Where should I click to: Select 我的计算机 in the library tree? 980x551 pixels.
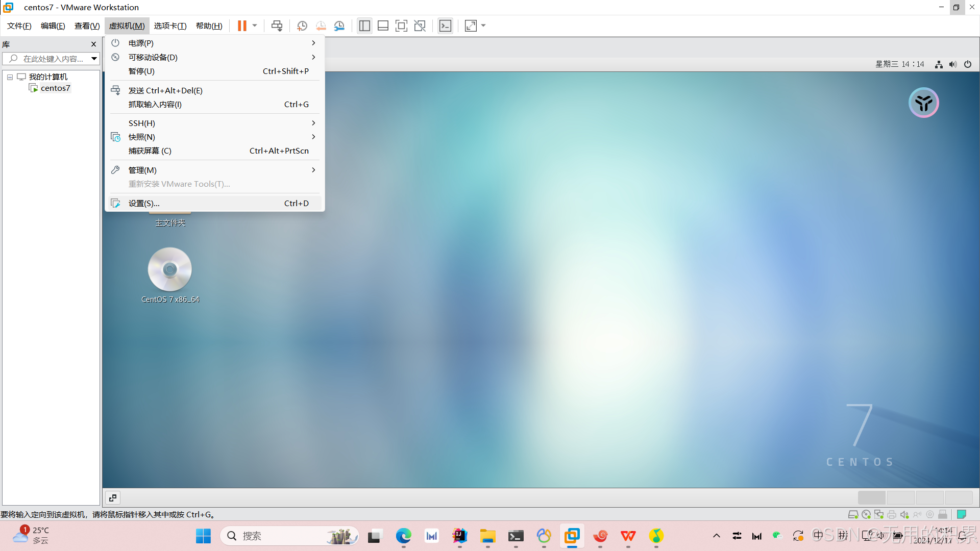(48, 77)
